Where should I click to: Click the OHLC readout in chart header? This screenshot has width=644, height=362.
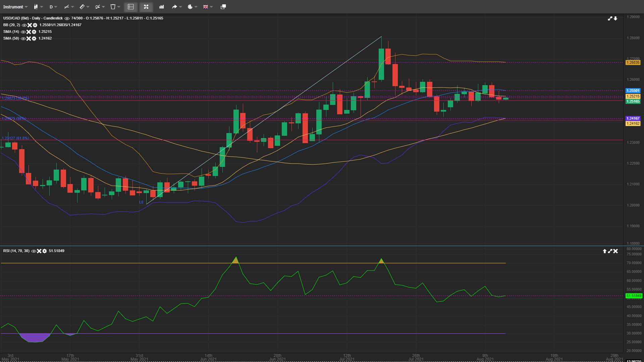pos(117,18)
